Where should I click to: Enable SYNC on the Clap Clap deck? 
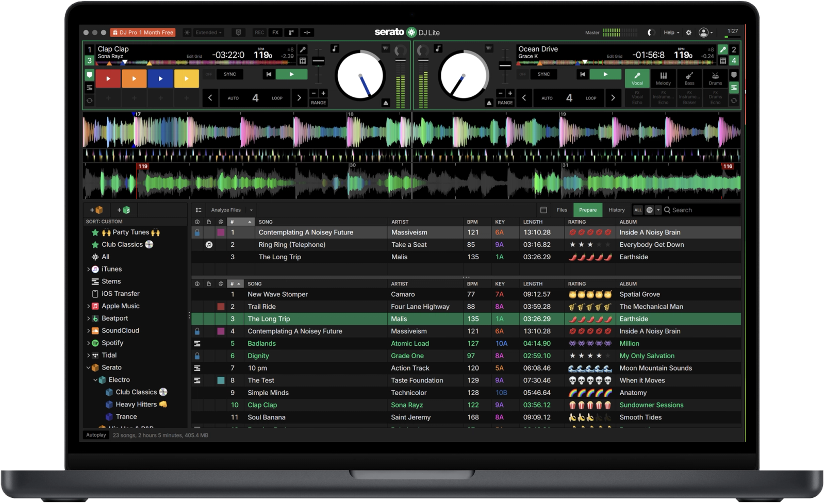pos(229,74)
